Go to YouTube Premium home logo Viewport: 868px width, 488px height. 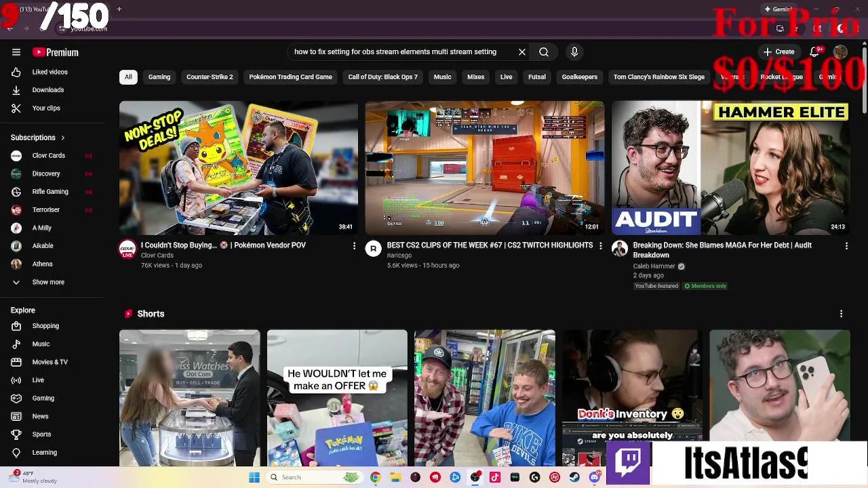(56, 52)
